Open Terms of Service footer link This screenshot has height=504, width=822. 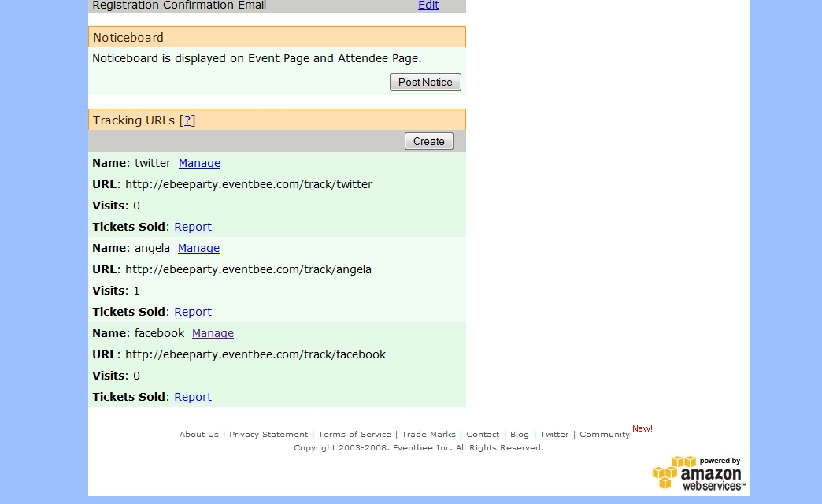coord(354,434)
